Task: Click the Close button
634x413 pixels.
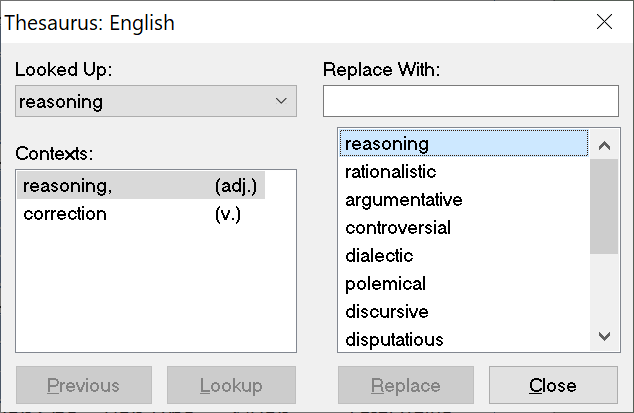Action: 553,385
